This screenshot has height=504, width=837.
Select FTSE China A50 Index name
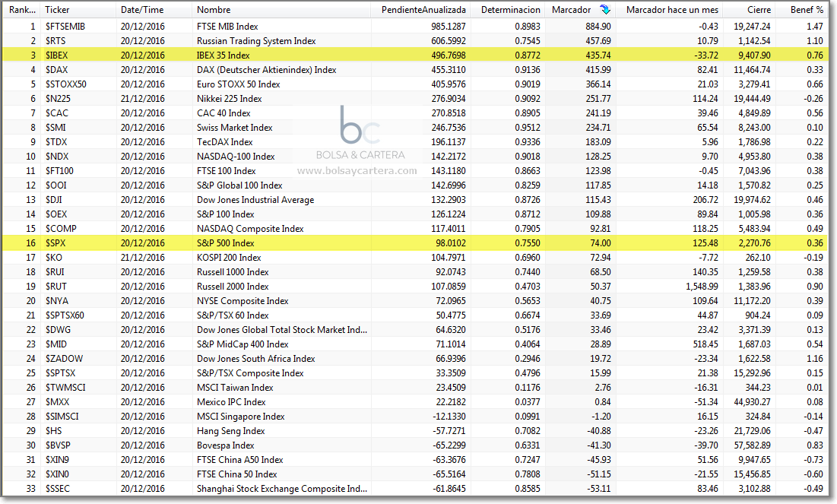coord(239,458)
